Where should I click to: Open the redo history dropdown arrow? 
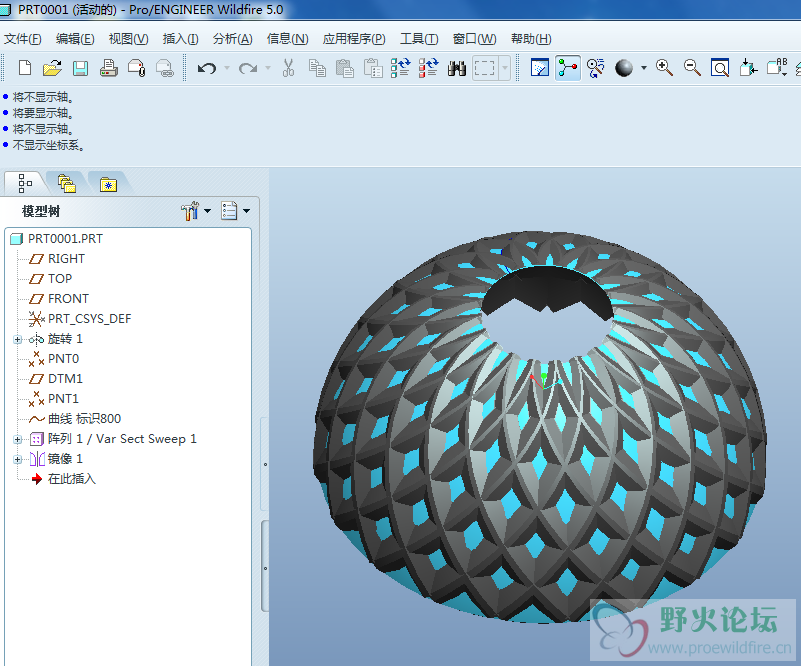268,68
